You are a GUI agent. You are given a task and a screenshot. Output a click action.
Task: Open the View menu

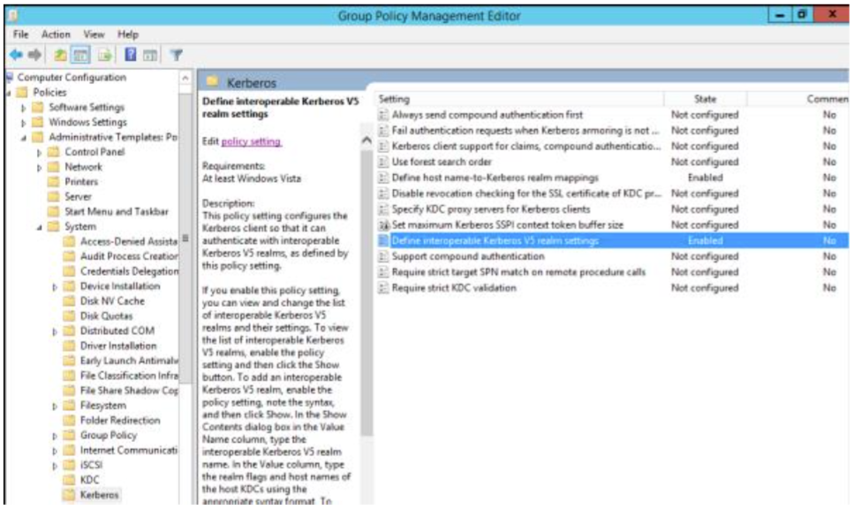coord(94,34)
